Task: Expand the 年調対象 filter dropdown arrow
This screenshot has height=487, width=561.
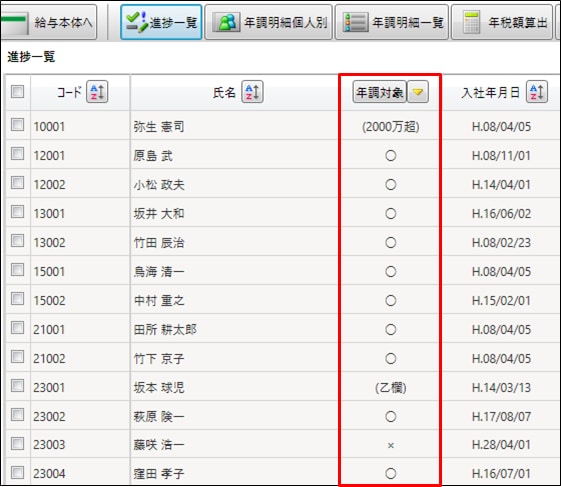Action: (418, 92)
